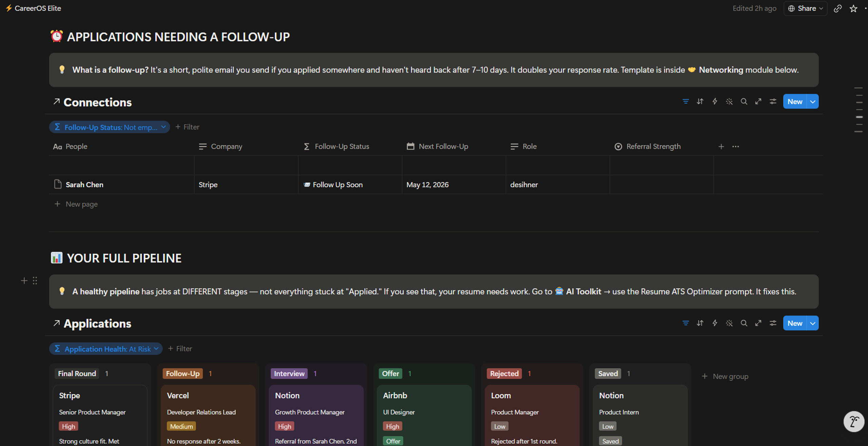This screenshot has height=446, width=868.
Task: Open filter options in Applications toolbar
Action: click(685, 323)
